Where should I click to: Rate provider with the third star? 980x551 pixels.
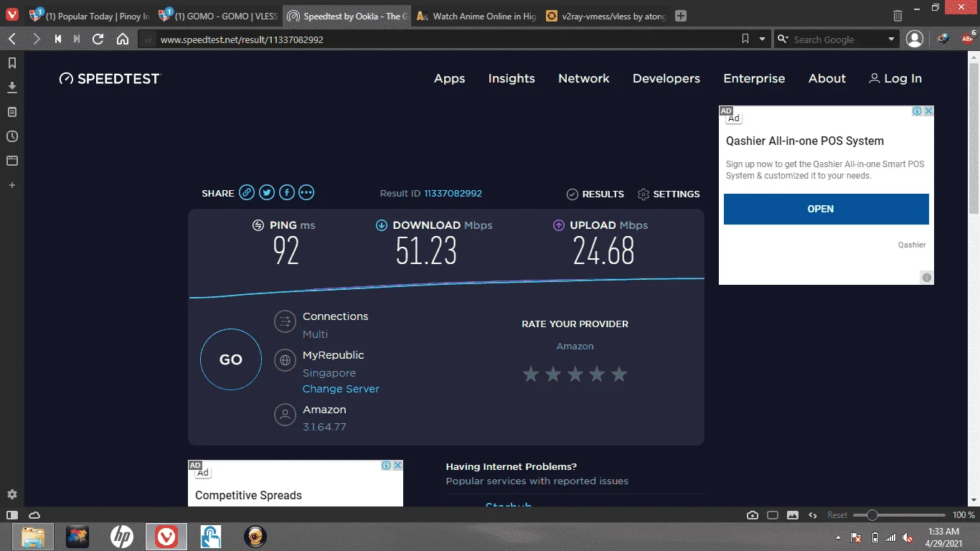575,374
